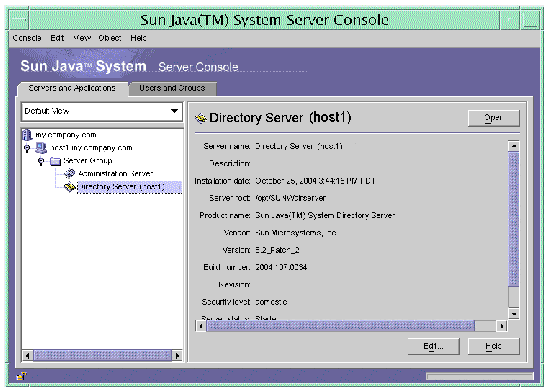This screenshot has height=392, width=549.
Task: Click tree pane horizontal scrollbar right arrow
Action: [x=178, y=356]
